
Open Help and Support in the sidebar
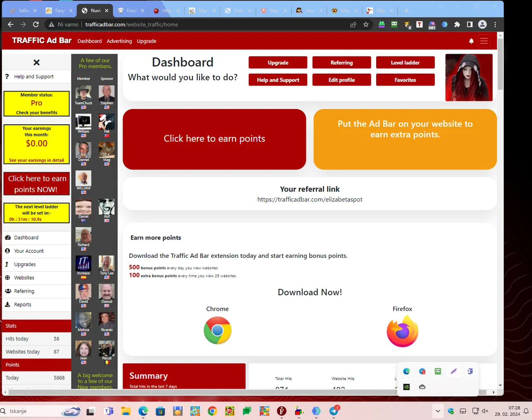tap(37, 77)
